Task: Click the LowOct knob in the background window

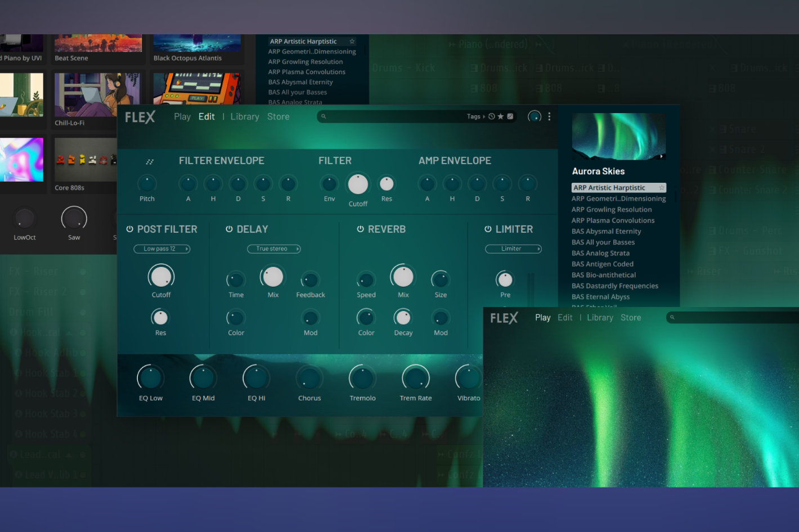Action: point(24,219)
